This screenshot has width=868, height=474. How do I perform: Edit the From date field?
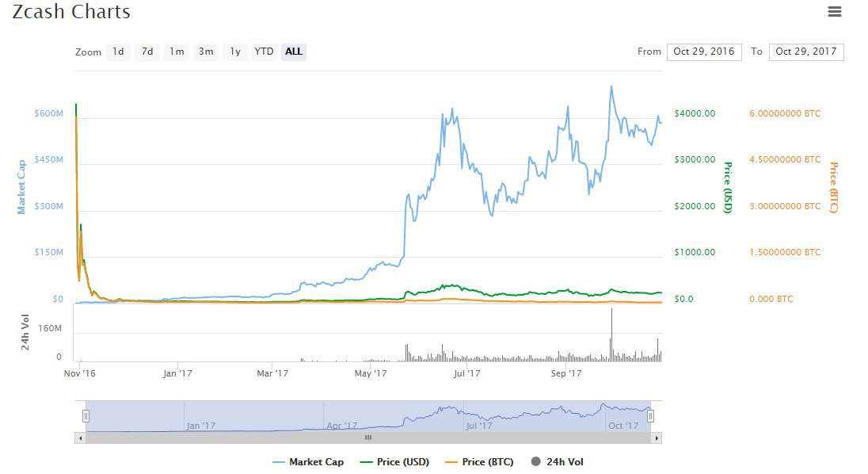(704, 52)
